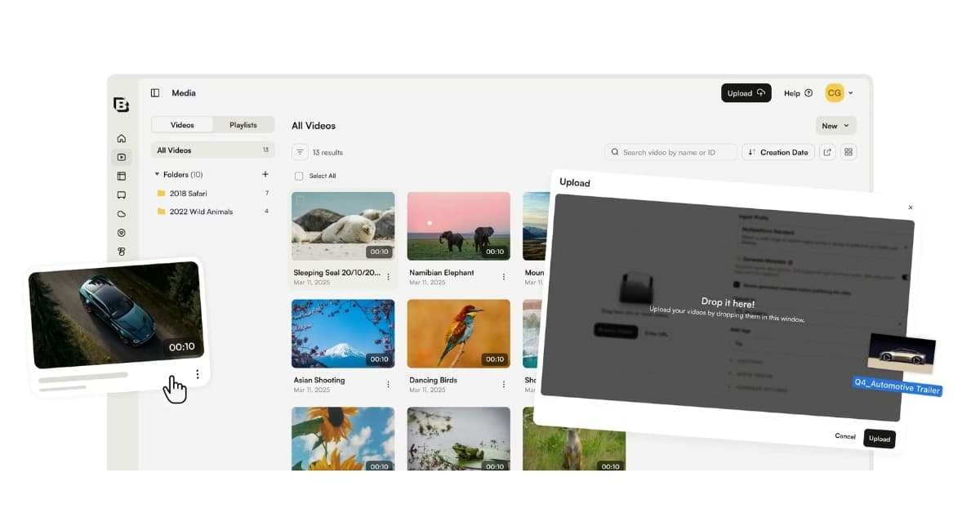
Task: Click the dragged silver car thumbnail
Action: [x=902, y=353]
